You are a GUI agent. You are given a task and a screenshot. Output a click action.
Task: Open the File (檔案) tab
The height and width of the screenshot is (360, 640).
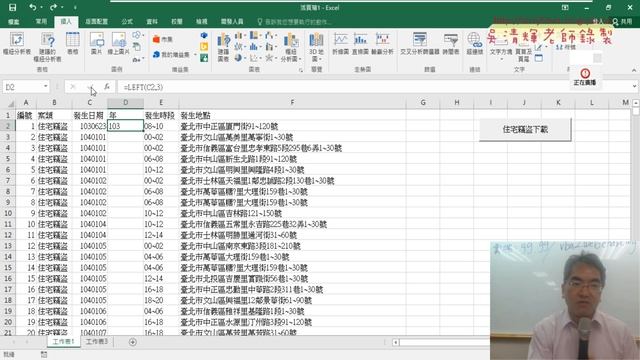point(14,21)
